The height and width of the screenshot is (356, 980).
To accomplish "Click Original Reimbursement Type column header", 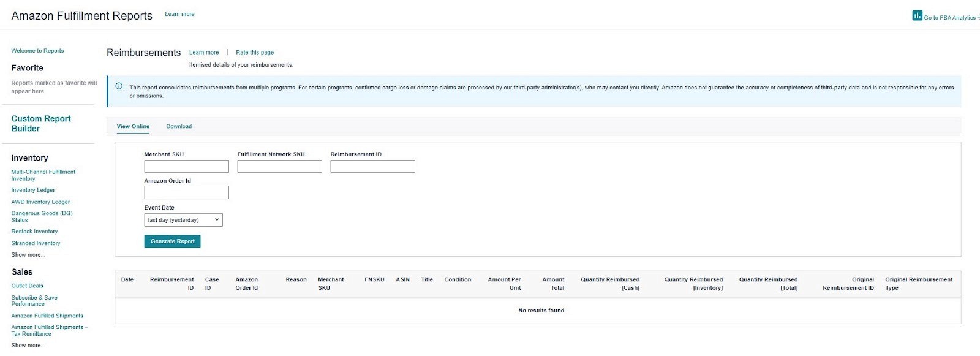I will pos(919,284).
